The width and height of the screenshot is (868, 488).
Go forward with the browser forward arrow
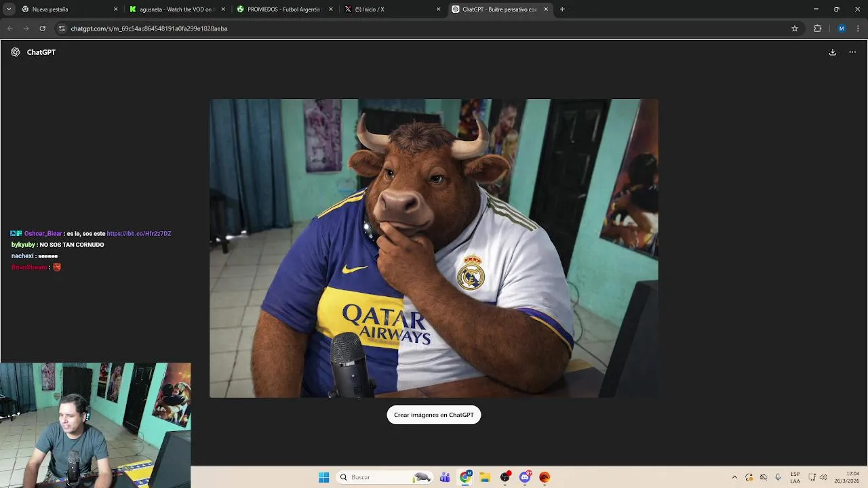point(26,28)
